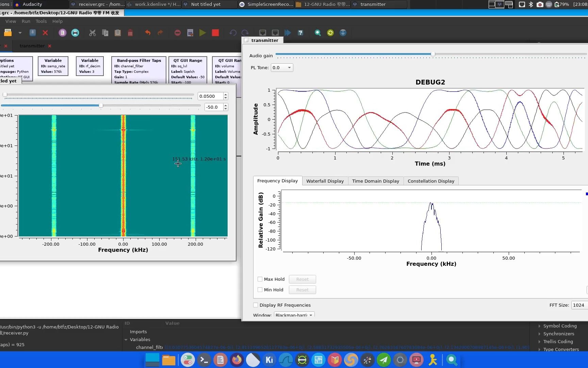Click the 0.0500 spin box field

point(210,96)
